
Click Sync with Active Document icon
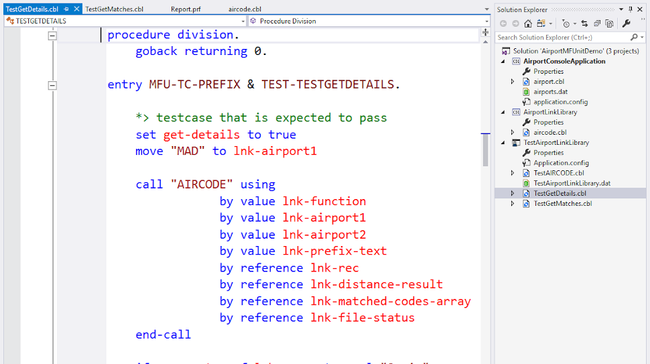pos(585,24)
